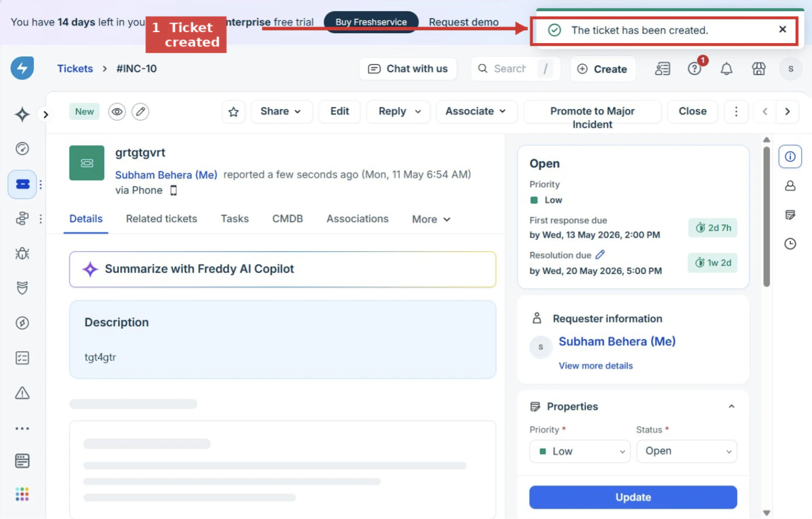This screenshot has width=812, height=519.
Task: Click the pencil edit icon beside New badge
Action: pos(140,112)
